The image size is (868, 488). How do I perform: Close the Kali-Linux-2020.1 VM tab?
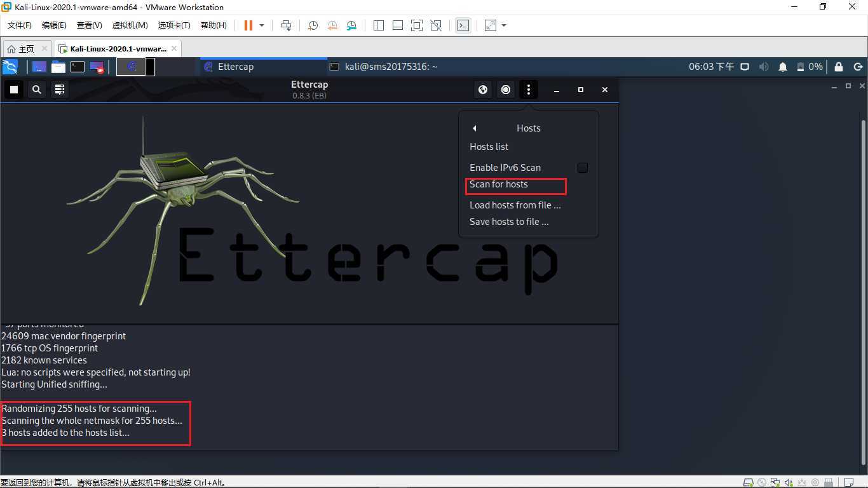click(x=175, y=48)
